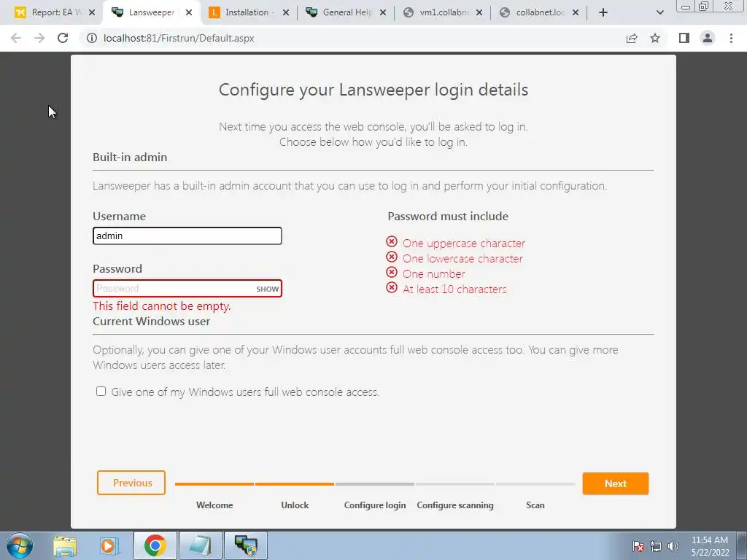
Task: Share this page icon
Action: coord(632,38)
